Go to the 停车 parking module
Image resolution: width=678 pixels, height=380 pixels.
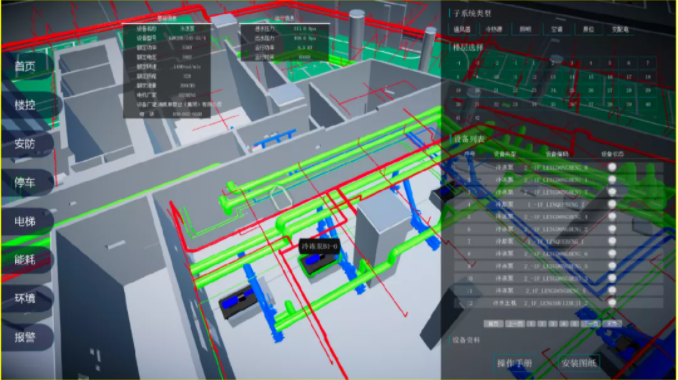click(26, 183)
